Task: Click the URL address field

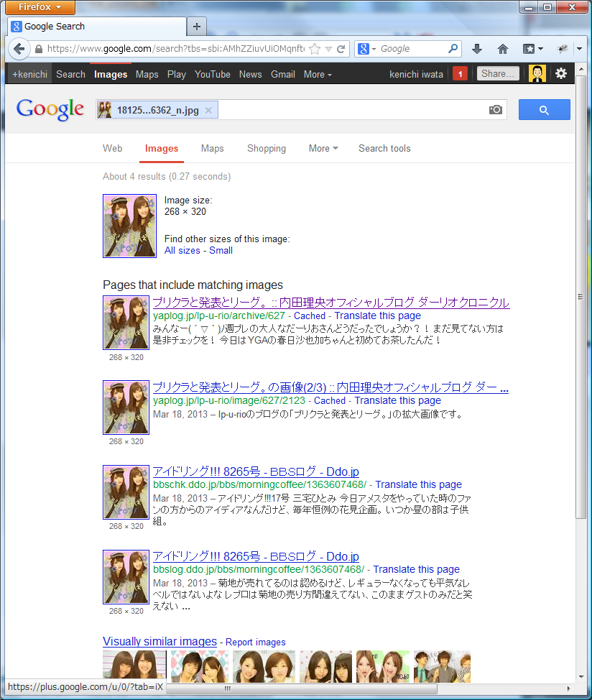Action: 176,49
